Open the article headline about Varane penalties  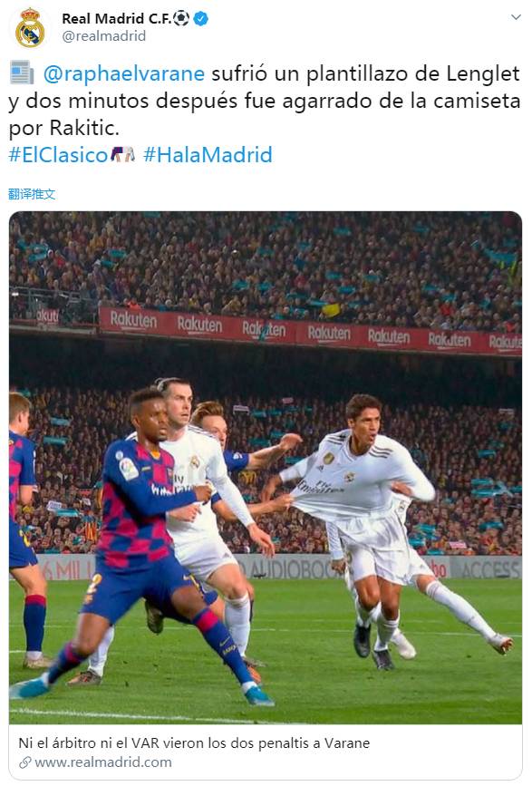tap(194, 742)
